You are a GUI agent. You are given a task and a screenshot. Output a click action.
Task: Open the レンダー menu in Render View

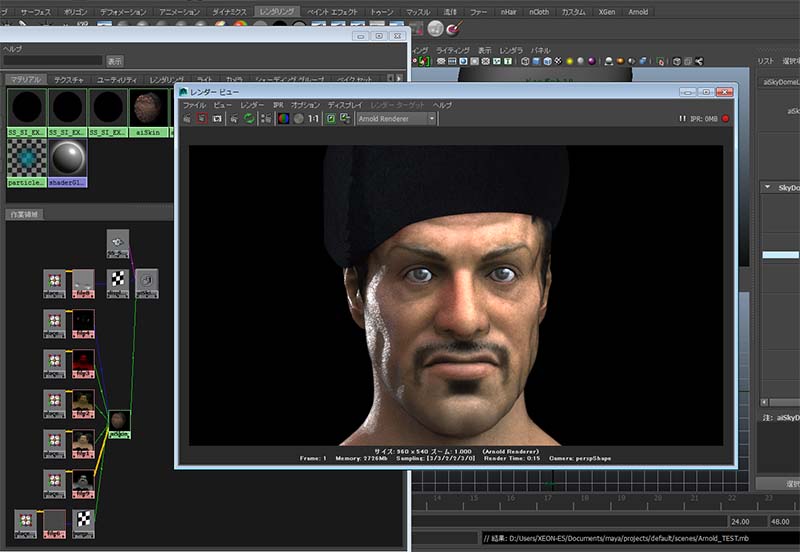[252, 105]
